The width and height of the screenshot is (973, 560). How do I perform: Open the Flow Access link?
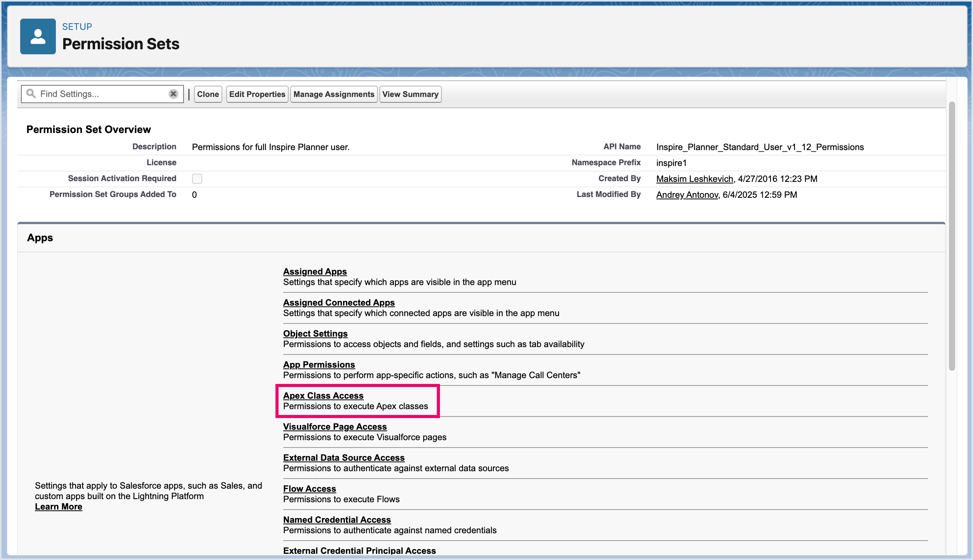coord(310,489)
